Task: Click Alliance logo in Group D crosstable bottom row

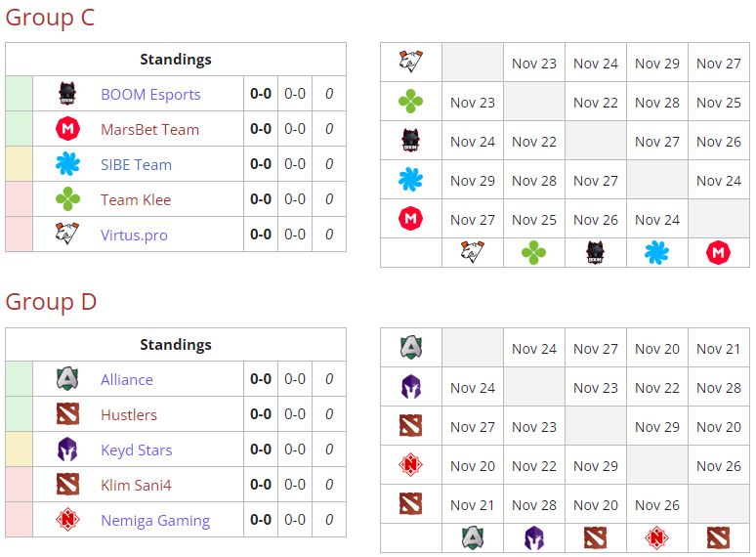Action: tap(472, 537)
